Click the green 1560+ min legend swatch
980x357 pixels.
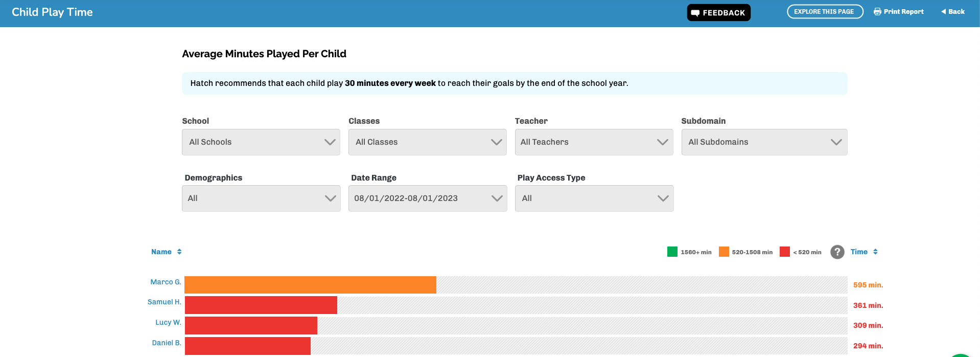click(672, 252)
